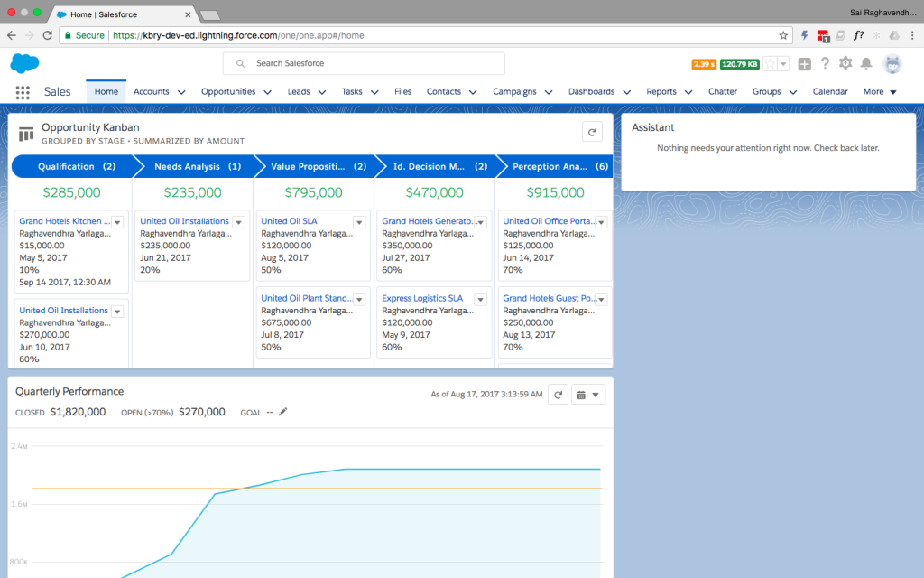924x578 pixels.
Task: Refresh the Opportunity Kanban
Action: [x=592, y=132]
